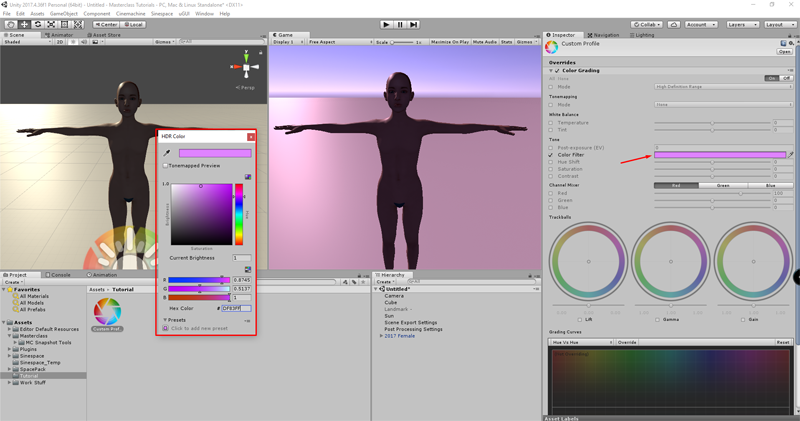
Task: Open the Scene view Gizmos dropdown
Action: click(165, 42)
